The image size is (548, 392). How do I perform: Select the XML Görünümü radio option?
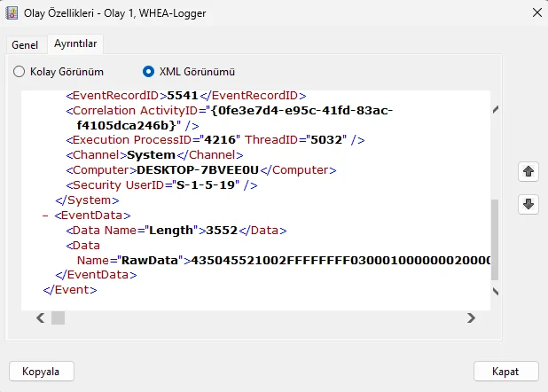pyautogui.click(x=149, y=72)
